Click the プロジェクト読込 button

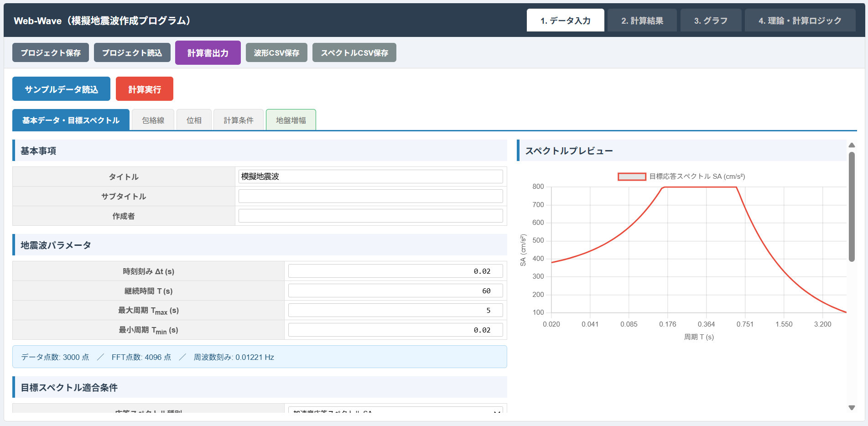click(x=132, y=53)
